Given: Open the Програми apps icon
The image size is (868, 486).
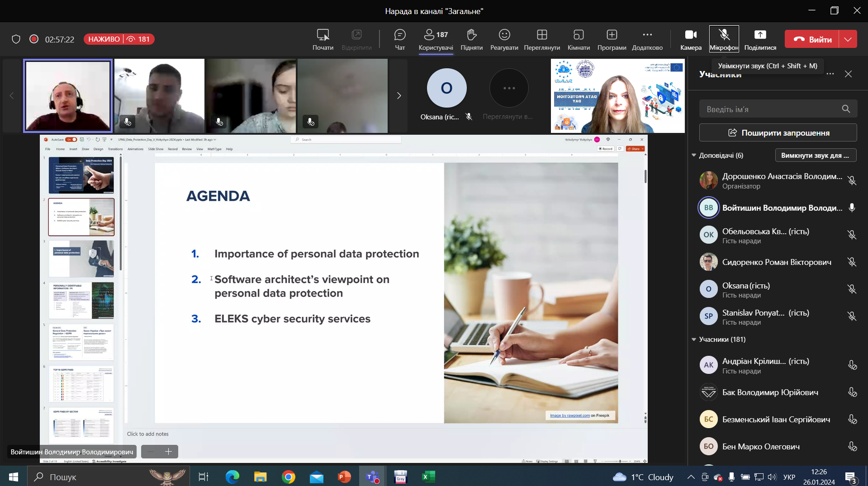Looking at the screenshot, I should (612, 39).
